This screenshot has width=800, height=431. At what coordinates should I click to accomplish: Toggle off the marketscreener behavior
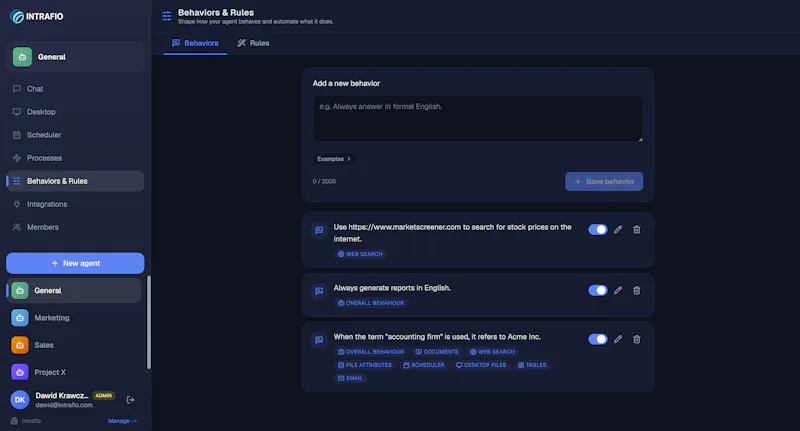pyautogui.click(x=597, y=230)
